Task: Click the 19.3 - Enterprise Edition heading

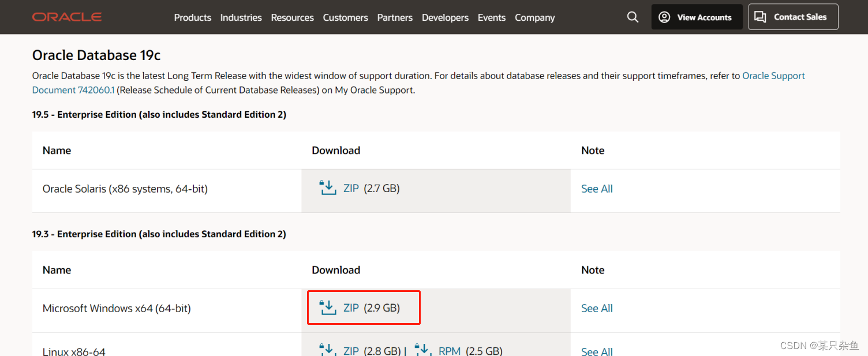Action: click(x=159, y=234)
